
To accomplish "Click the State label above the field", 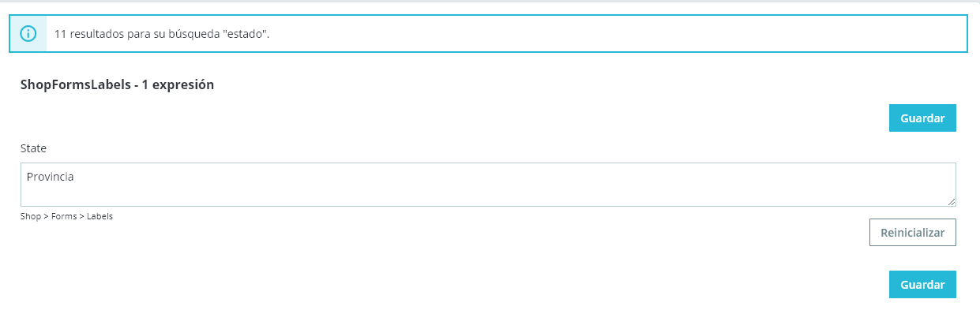I will (33, 148).
